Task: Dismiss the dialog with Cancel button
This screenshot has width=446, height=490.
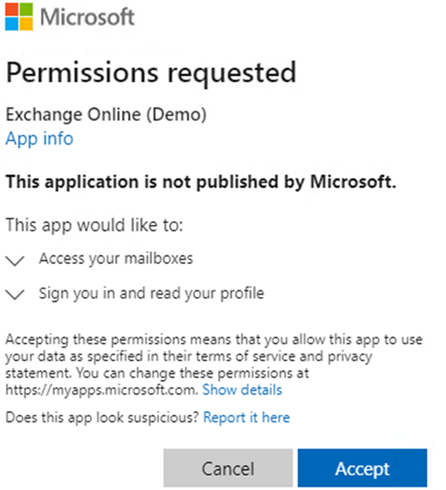Action: [x=228, y=468]
